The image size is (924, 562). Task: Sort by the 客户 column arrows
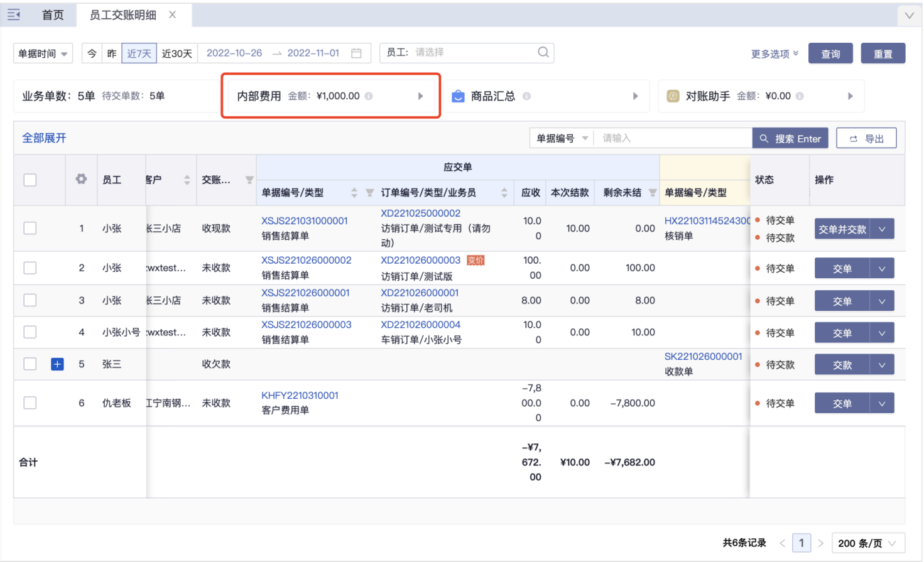(187, 180)
